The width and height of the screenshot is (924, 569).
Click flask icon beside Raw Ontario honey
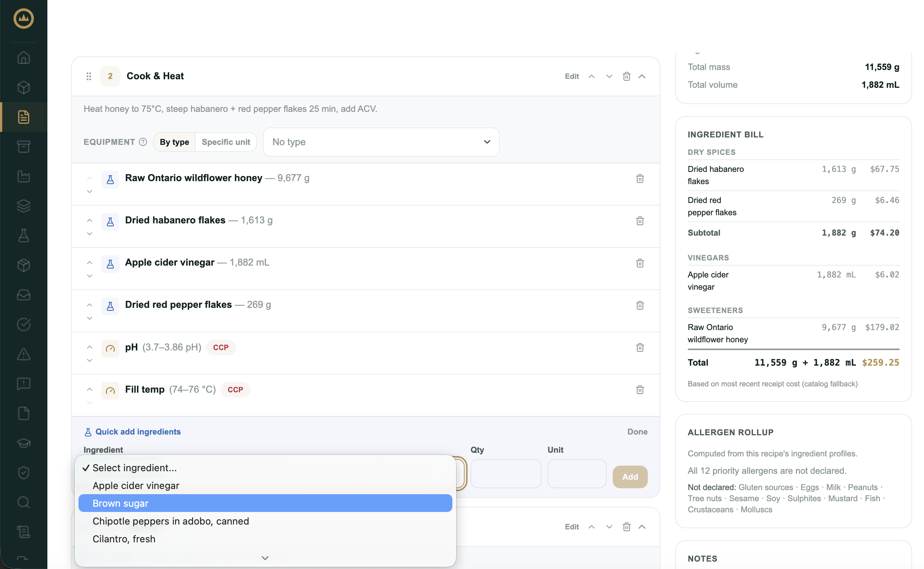110,180
